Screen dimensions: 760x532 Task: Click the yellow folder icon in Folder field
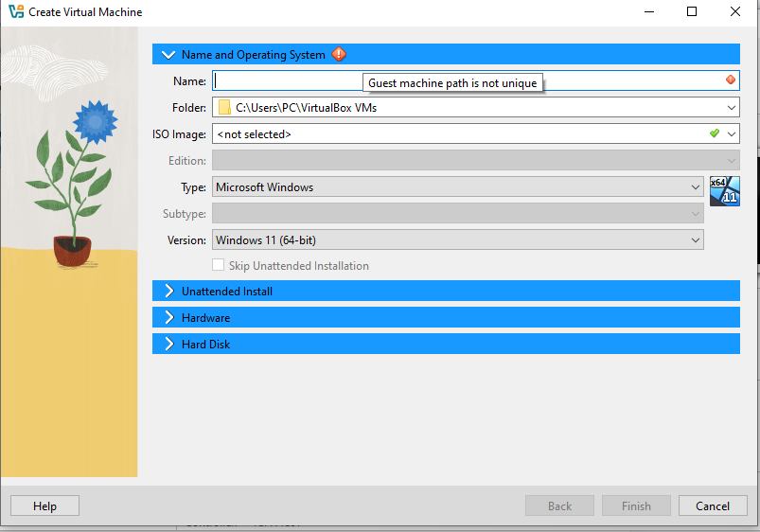click(224, 108)
